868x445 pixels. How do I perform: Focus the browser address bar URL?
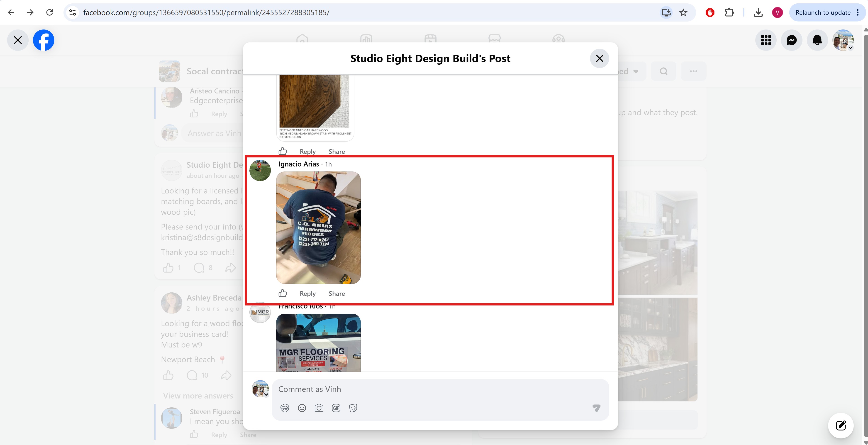pyautogui.click(x=206, y=12)
